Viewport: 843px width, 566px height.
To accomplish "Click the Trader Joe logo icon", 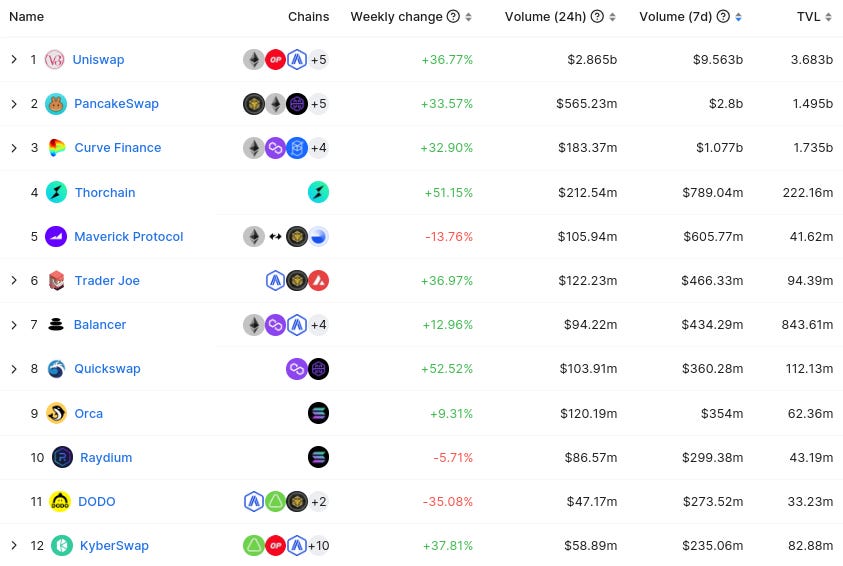I will pyautogui.click(x=56, y=281).
